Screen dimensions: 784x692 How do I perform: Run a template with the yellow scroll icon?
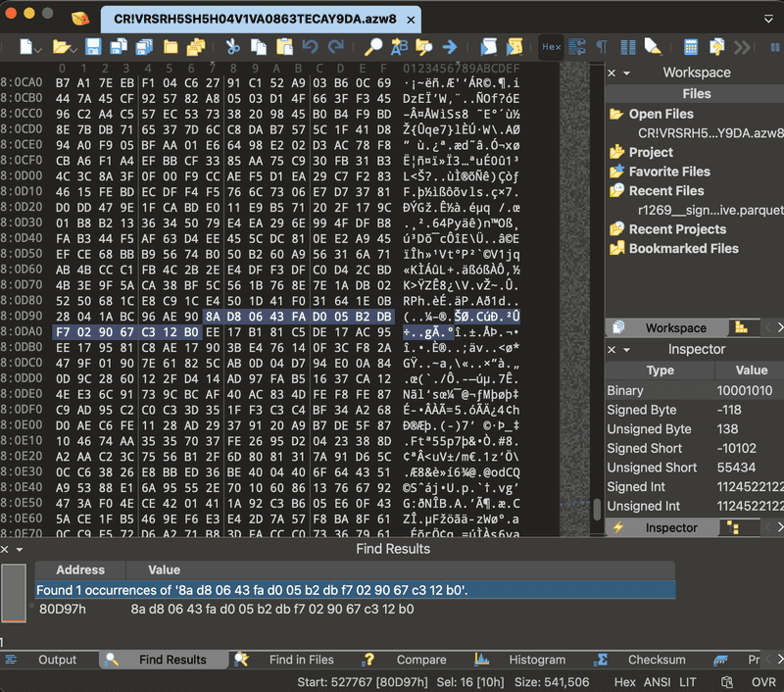click(514, 47)
